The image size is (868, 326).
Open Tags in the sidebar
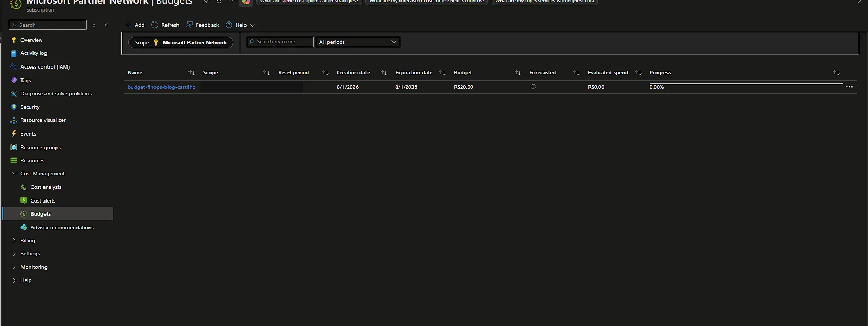(x=26, y=80)
